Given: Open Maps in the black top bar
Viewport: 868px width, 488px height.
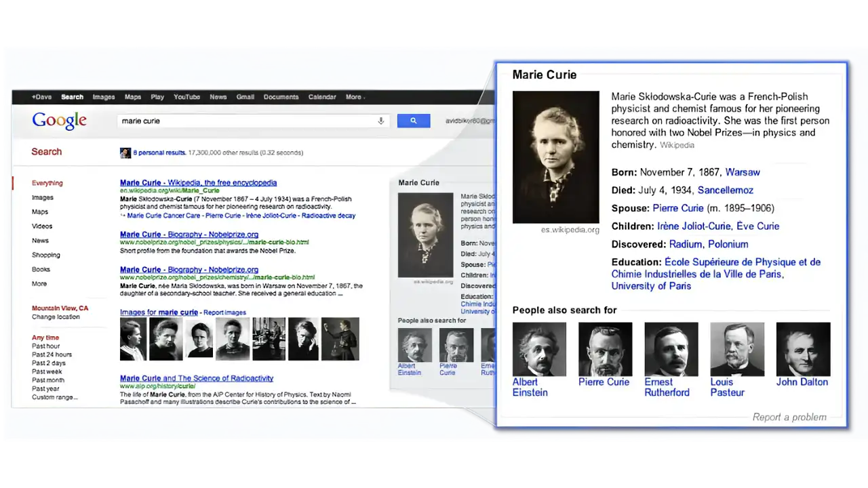Looking at the screenshot, I should pos(133,97).
